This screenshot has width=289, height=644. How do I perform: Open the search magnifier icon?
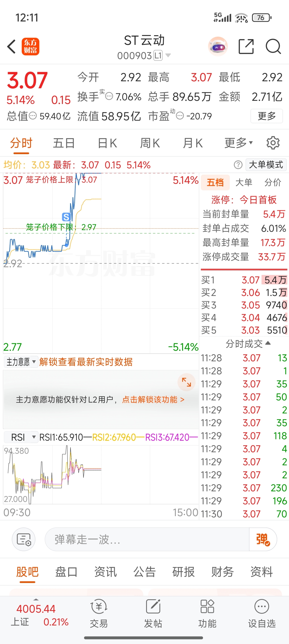[x=273, y=47]
